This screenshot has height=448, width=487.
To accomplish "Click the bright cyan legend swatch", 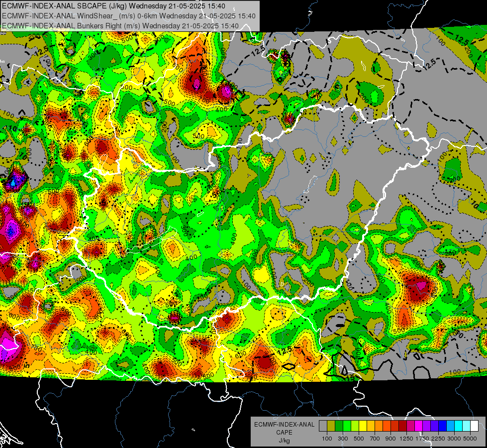I will pos(459,426).
